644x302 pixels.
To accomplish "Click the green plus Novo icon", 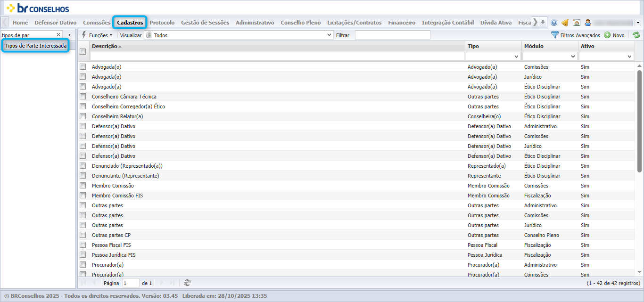I will [607, 35].
